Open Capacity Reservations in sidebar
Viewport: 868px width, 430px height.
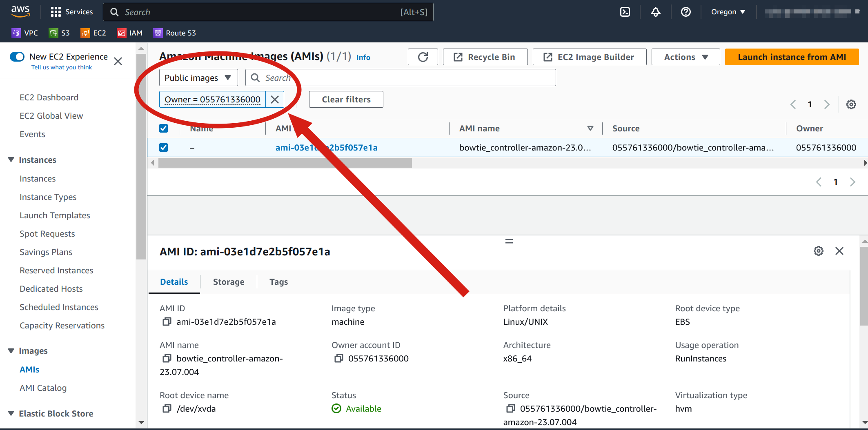(x=62, y=326)
